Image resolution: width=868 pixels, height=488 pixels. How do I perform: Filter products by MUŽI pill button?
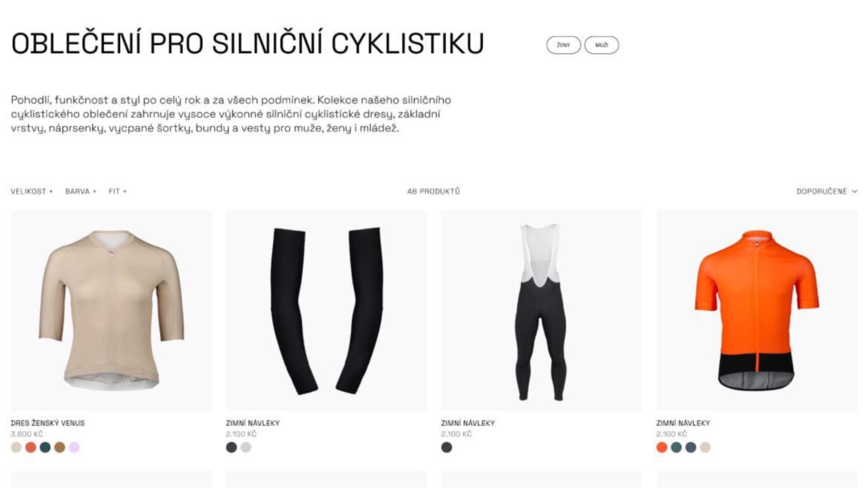pos(602,45)
